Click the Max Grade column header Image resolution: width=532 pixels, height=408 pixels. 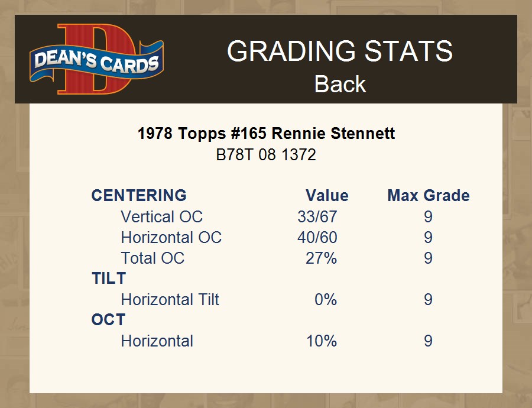pos(429,195)
